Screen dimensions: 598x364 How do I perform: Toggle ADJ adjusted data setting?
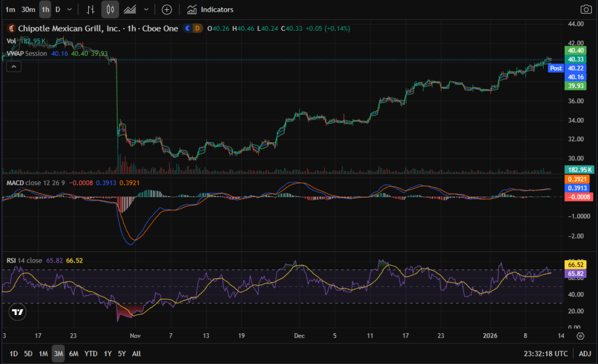(585, 353)
